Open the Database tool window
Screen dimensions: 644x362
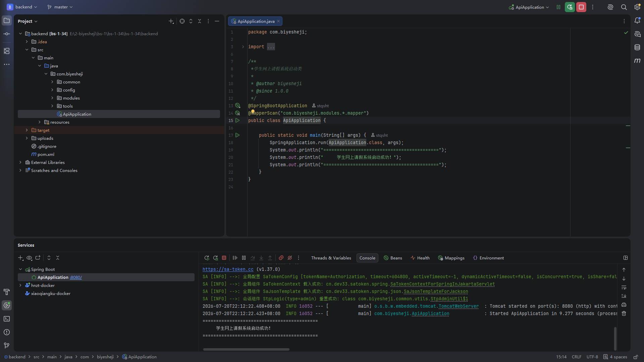(x=637, y=47)
